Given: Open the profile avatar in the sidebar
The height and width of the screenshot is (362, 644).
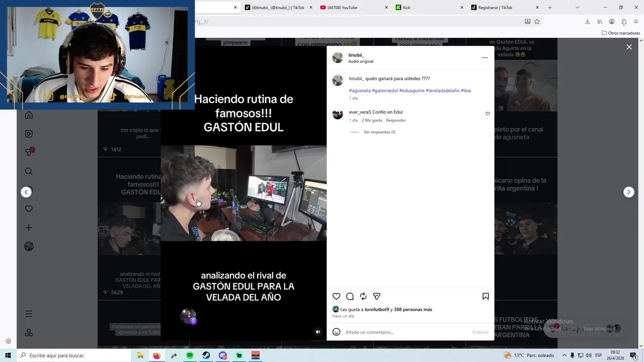Looking at the screenshot, I should [29, 246].
